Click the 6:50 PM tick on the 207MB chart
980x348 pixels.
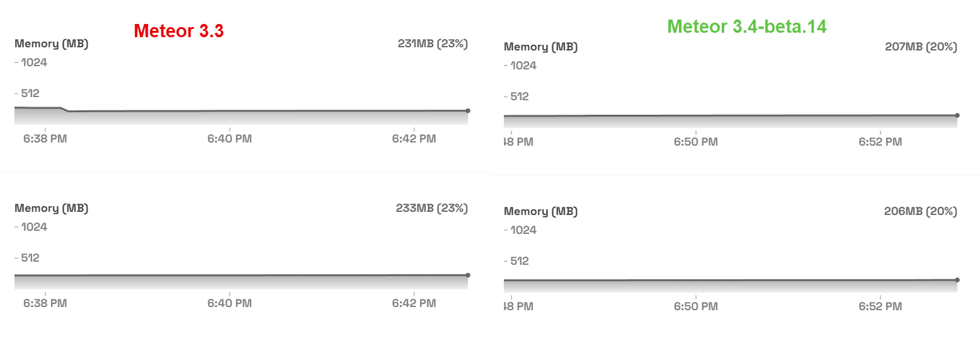click(x=695, y=142)
